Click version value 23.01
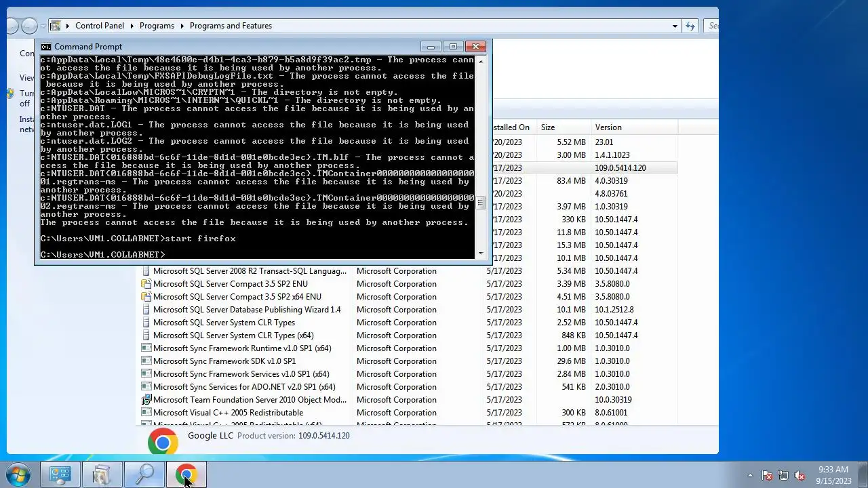 [x=604, y=142]
